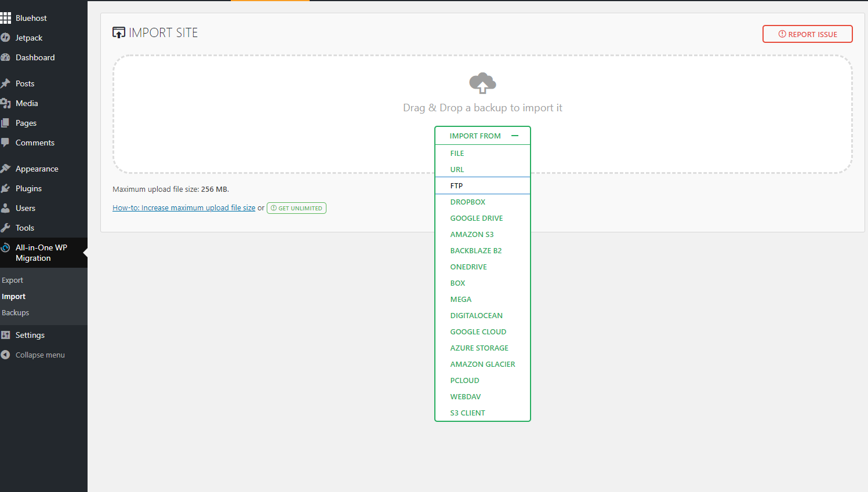Select BACKBLAZE B2 import option
Viewport: 868px width, 492px height.
tap(482, 250)
